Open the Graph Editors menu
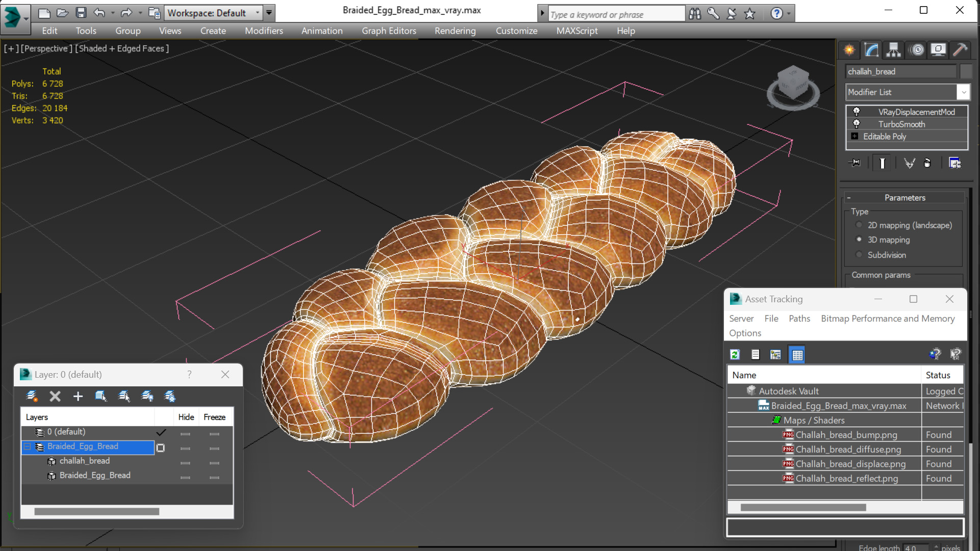 (x=389, y=31)
